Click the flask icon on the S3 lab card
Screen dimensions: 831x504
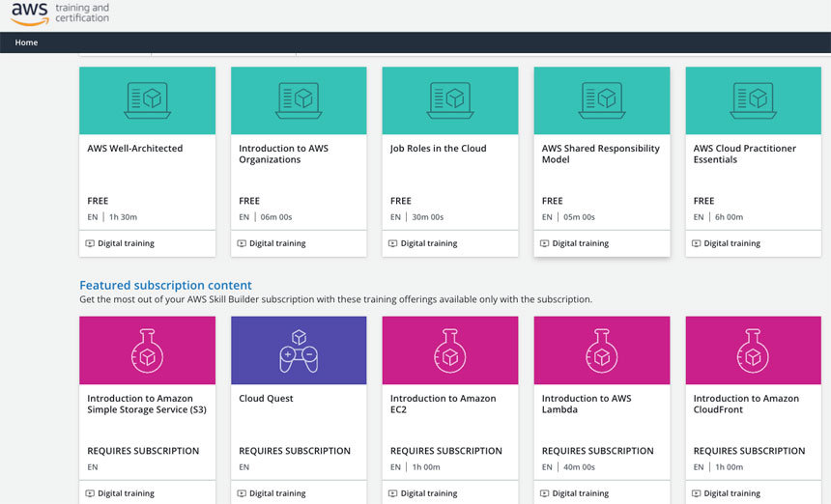point(147,350)
